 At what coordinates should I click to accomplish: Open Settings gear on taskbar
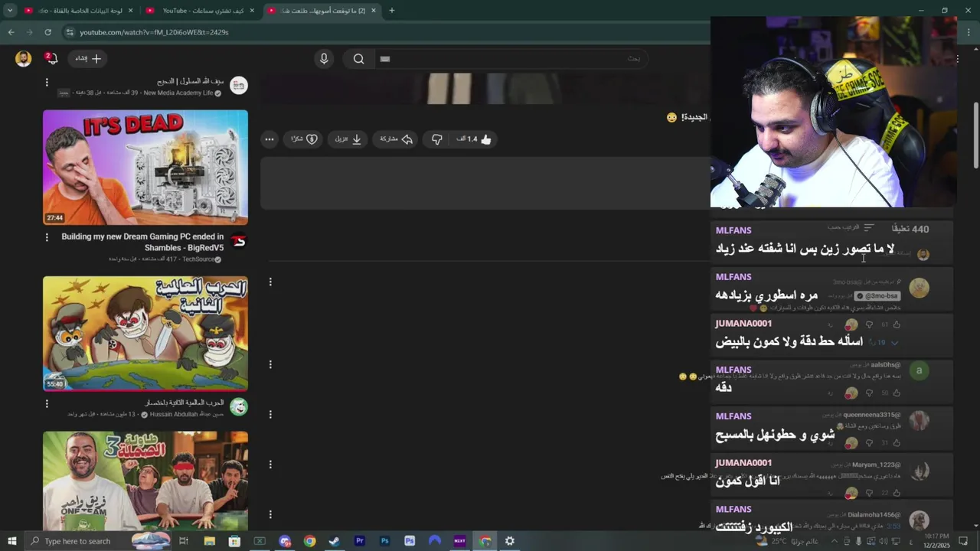510,541
